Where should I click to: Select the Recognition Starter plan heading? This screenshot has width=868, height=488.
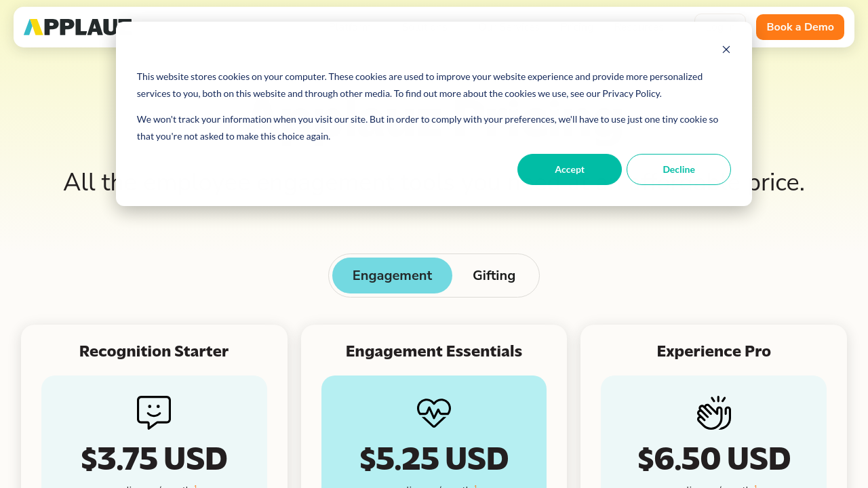(x=154, y=351)
